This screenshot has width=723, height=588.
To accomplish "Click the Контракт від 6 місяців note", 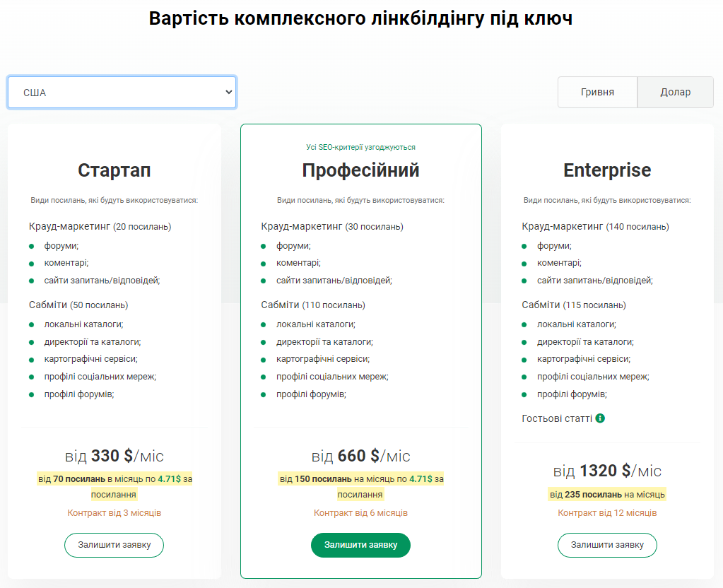I will [x=360, y=512].
